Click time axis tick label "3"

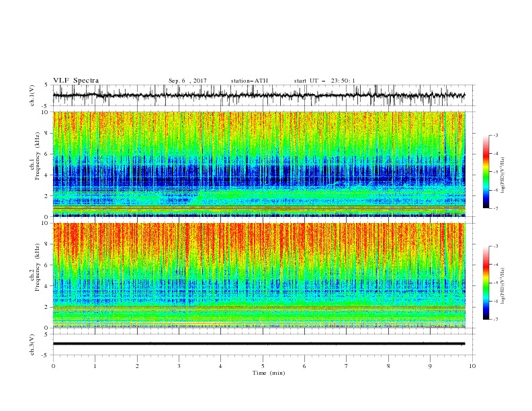[179, 366]
